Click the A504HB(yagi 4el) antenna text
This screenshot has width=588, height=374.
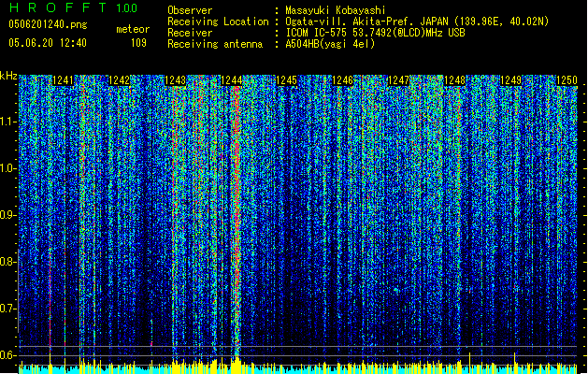click(330, 44)
